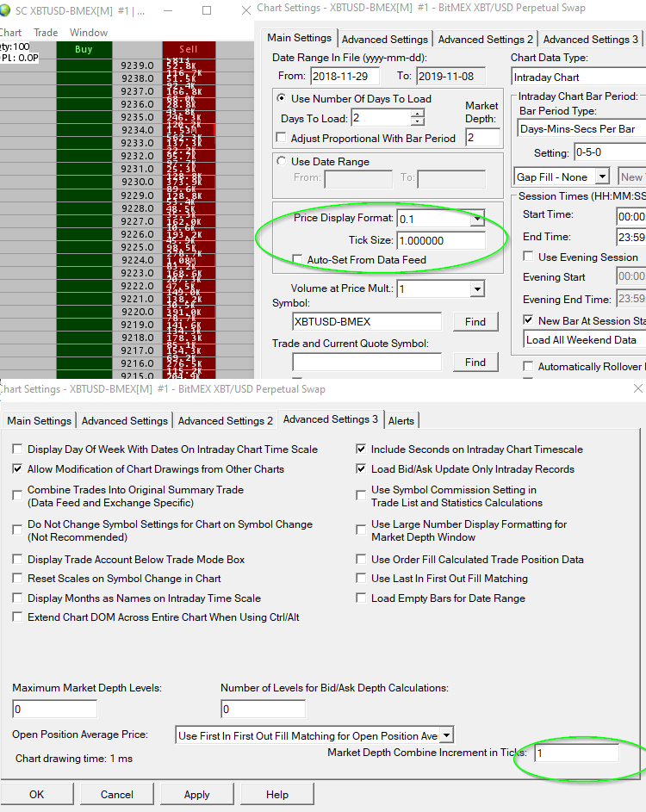Select Use Number Of Days To Load radio

pyautogui.click(x=282, y=98)
